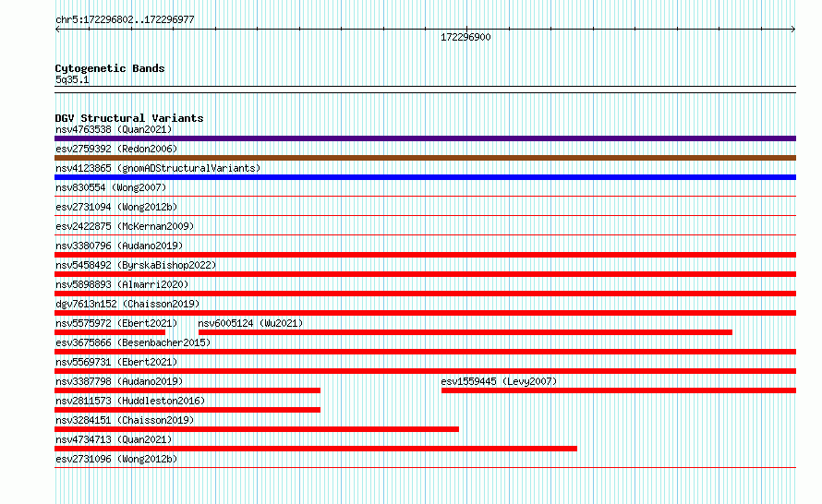The image size is (822, 504).
Task: Click the purple nsv4763538 variant bar
Action: pyautogui.click(x=425, y=138)
